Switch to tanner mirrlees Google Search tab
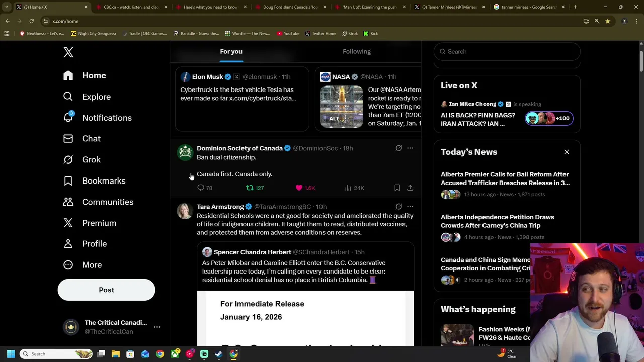The height and width of the screenshot is (362, 644). pos(529,7)
